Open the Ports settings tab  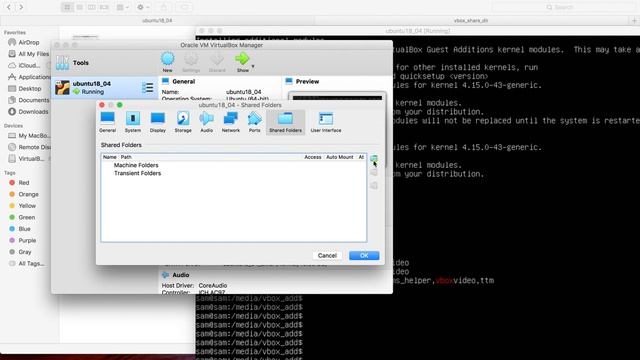[254, 122]
